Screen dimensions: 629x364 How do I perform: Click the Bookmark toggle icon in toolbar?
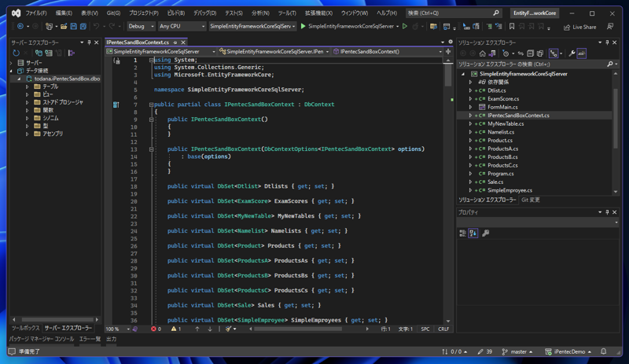coord(512,27)
